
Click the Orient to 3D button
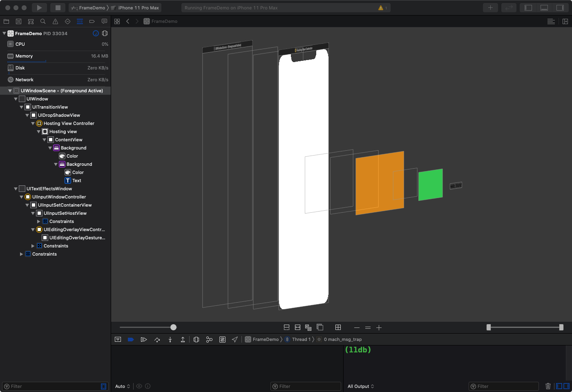[320, 327]
